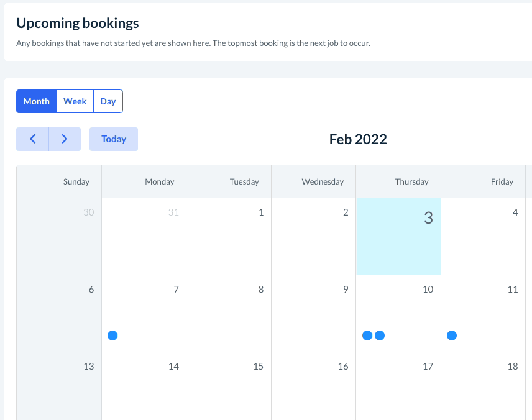The image size is (532, 420).
Task: Select highlighted Thursday 3 cell
Action: (x=398, y=237)
